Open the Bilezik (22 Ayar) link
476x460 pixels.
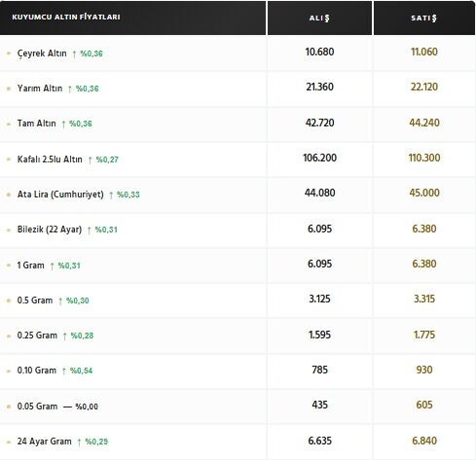tap(50, 230)
